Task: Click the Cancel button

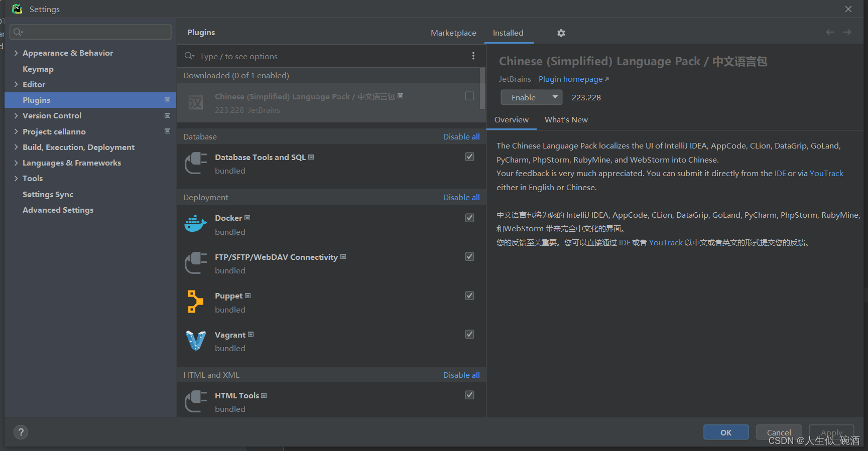Action: (779, 432)
